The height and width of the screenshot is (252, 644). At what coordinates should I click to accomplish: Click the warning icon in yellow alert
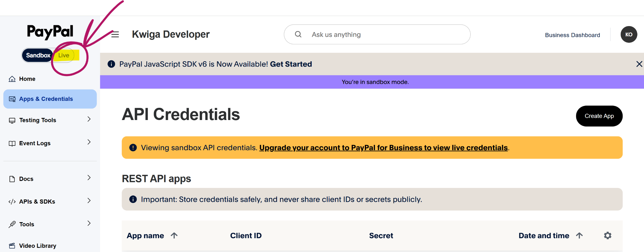coord(133,148)
